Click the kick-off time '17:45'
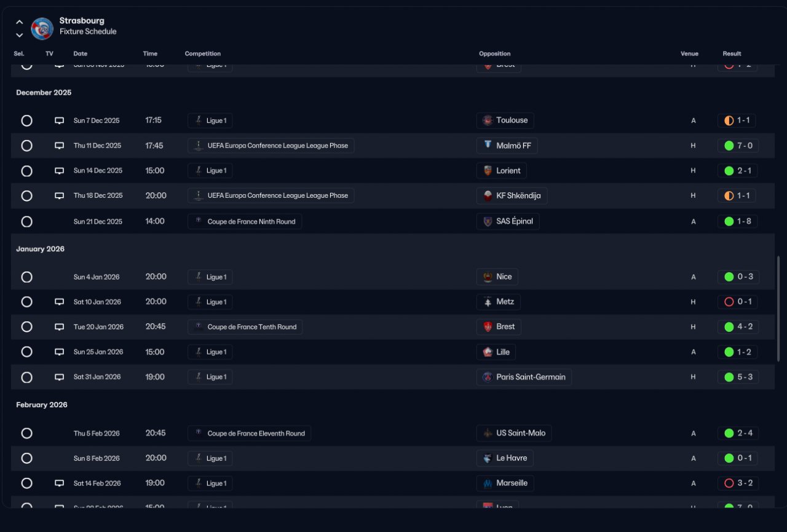The width and height of the screenshot is (787, 532). [x=154, y=146]
